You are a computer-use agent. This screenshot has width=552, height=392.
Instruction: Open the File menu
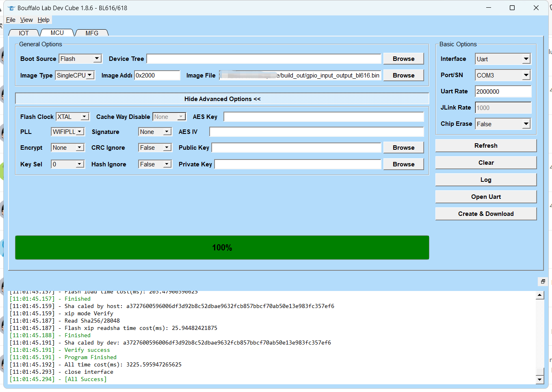(11, 20)
